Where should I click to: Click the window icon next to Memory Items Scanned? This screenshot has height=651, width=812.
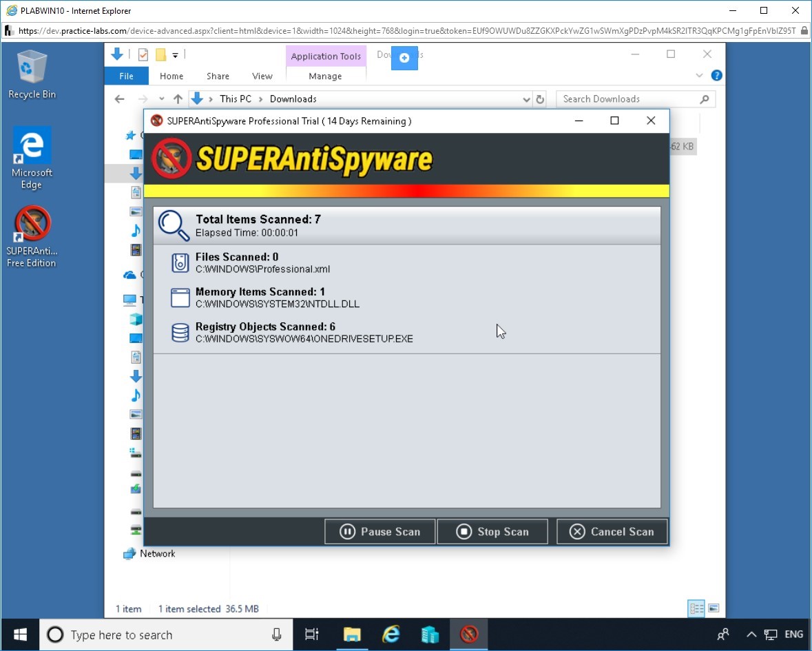[x=180, y=298]
